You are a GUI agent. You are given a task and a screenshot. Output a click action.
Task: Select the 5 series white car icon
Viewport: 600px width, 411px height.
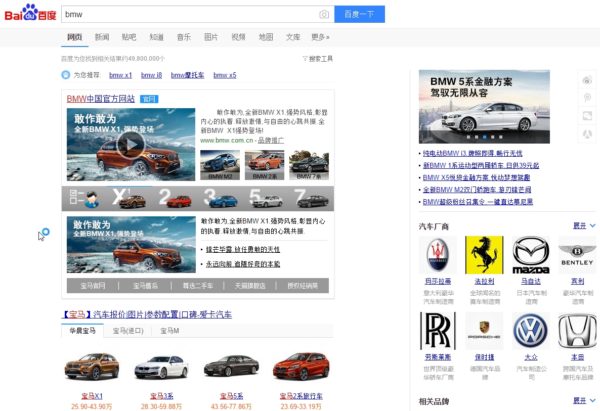268,201
